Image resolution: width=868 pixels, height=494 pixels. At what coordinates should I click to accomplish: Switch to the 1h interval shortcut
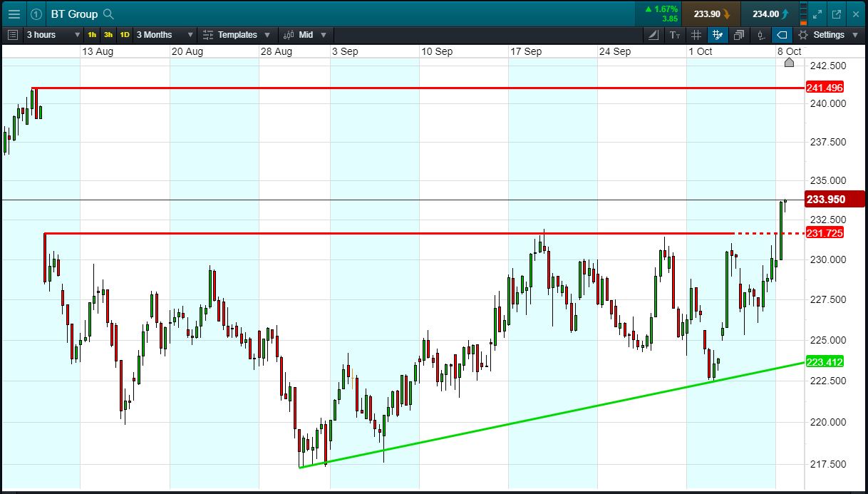pos(92,35)
